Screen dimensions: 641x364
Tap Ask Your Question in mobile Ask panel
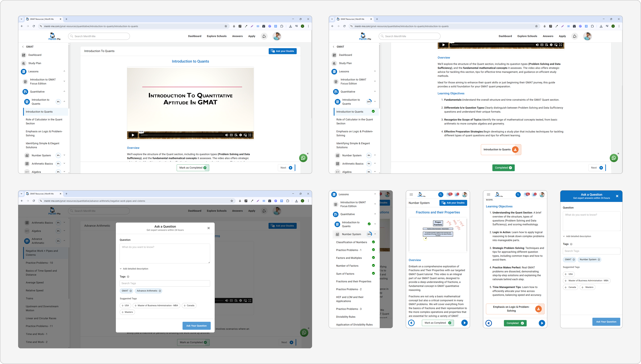pos(606,322)
